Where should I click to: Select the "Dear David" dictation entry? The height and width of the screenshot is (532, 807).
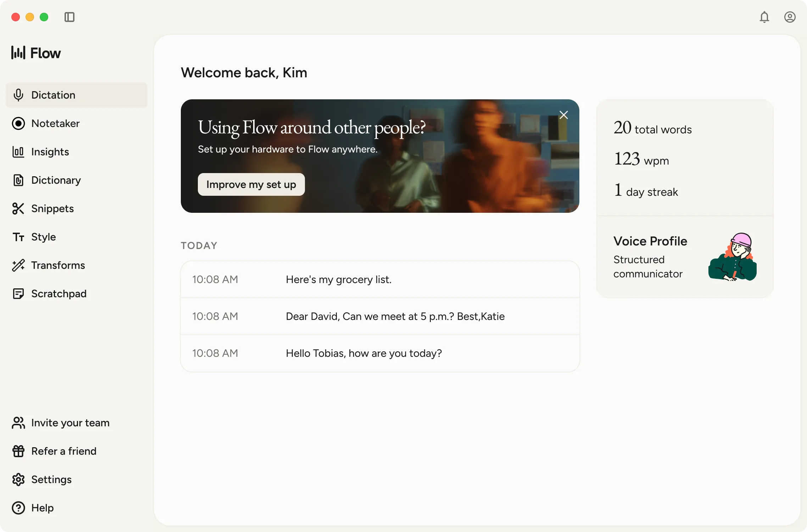(x=380, y=316)
